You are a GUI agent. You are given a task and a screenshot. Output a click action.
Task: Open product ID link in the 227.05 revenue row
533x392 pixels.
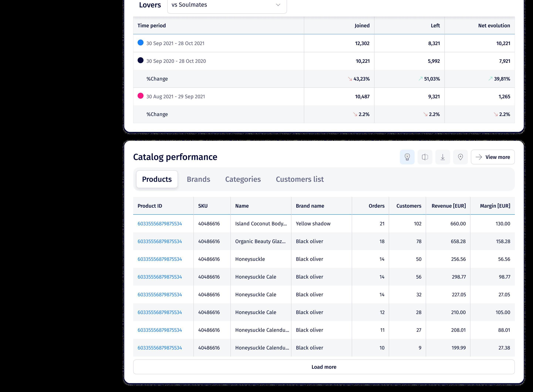pyautogui.click(x=160, y=294)
